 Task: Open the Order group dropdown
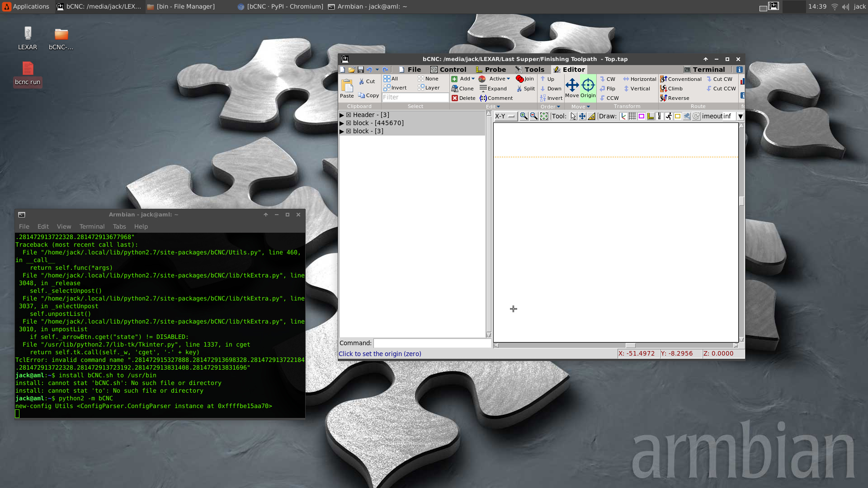pos(550,107)
